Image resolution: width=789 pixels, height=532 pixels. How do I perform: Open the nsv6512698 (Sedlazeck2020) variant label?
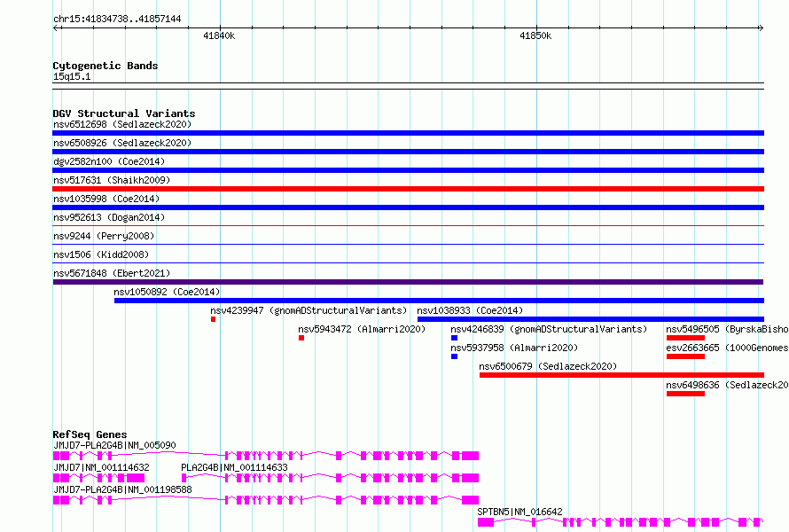pos(122,124)
